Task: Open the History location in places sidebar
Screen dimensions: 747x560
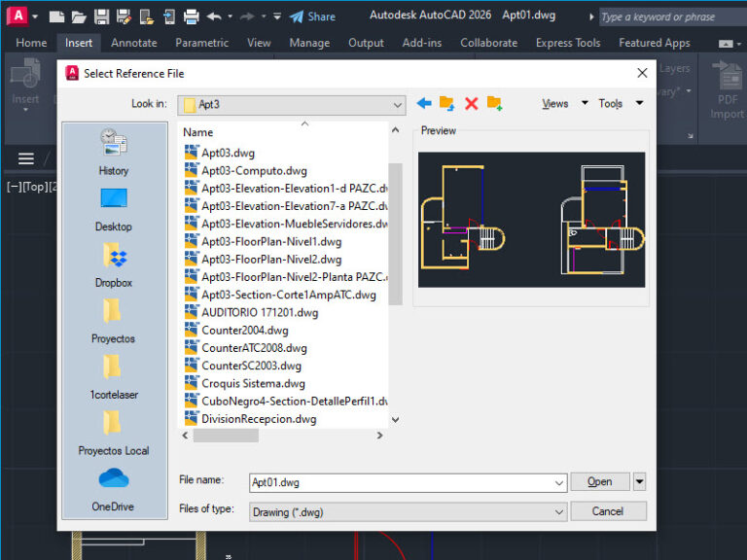Action: [114, 153]
